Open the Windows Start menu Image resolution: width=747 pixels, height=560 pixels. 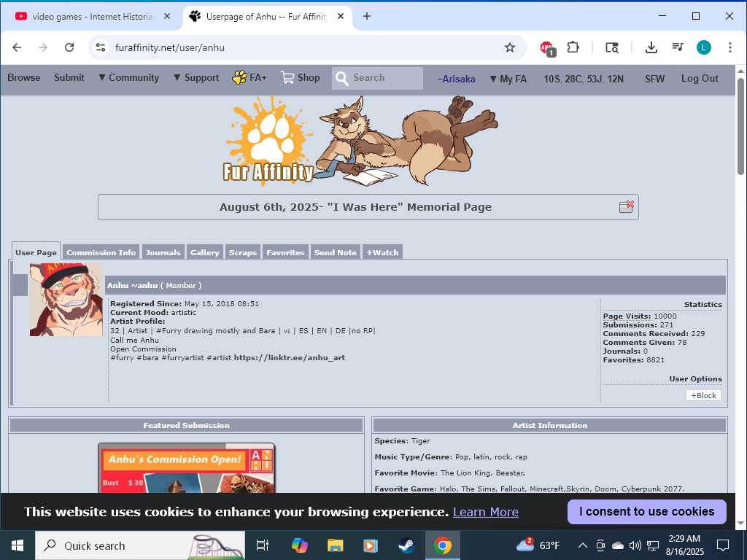click(x=18, y=545)
